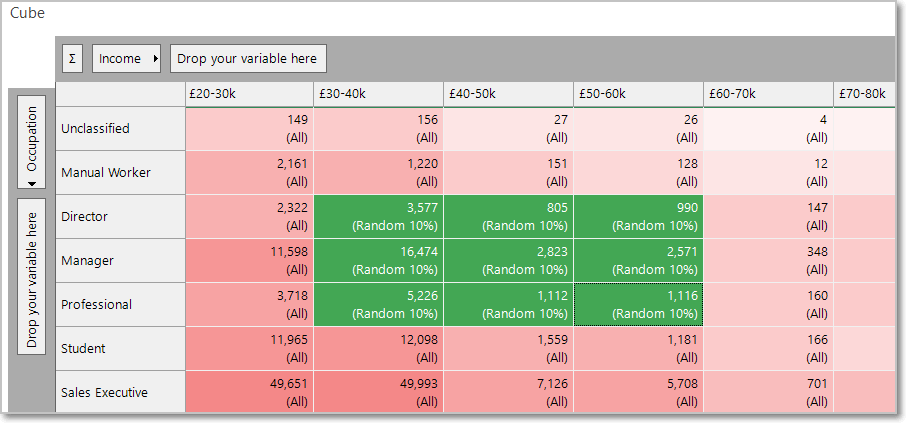Viewport: 906px width, 423px height.
Task: Expand the Occupation variable arrow
Action: [x=32, y=184]
